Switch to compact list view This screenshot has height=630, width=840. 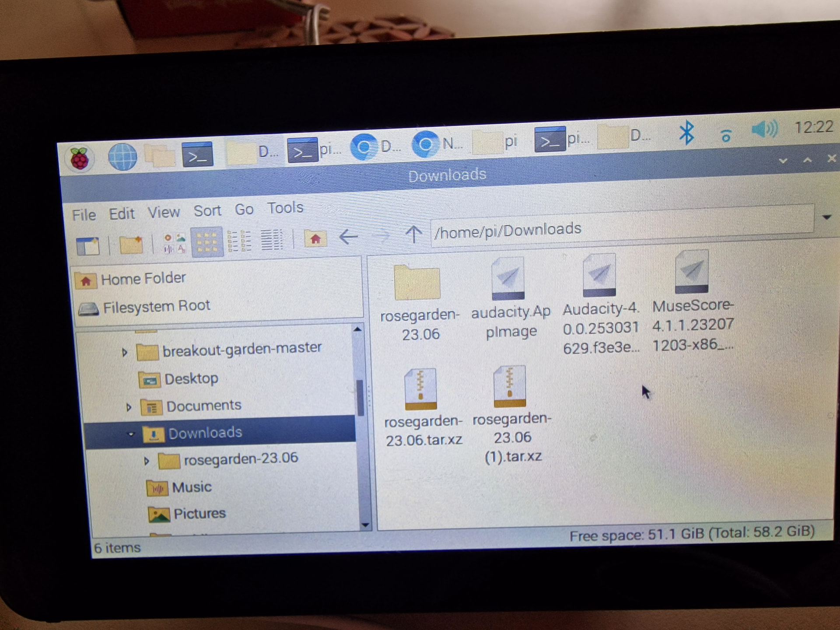pyautogui.click(x=239, y=241)
